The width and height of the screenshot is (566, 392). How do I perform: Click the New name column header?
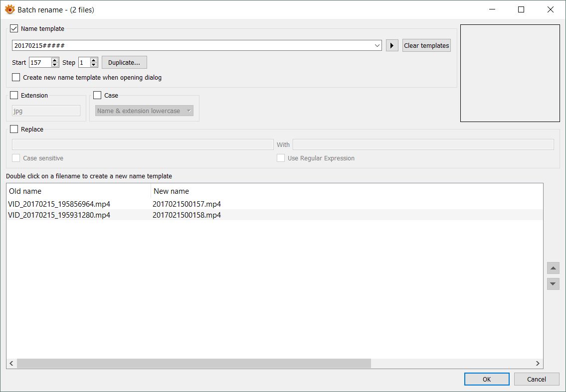pos(171,191)
